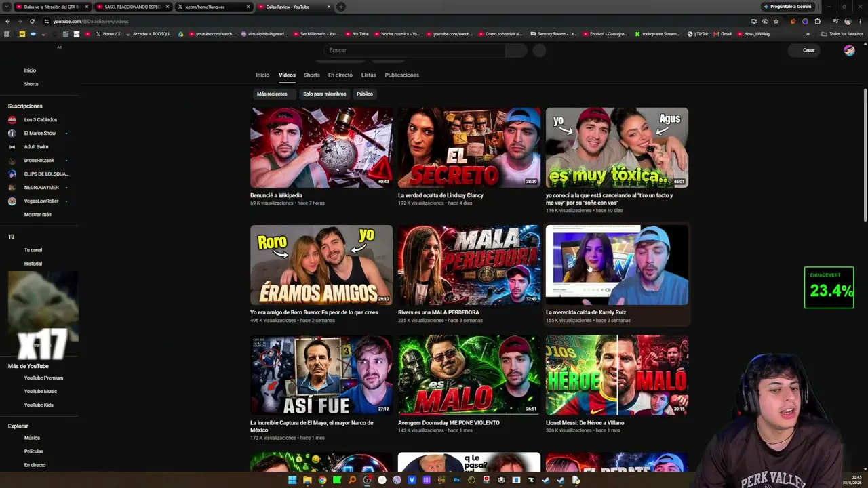This screenshot has width=868, height=488.
Task: Open the ÉRAMOS AMIGOS Roro thumbnail
Action: click(321, 265)
